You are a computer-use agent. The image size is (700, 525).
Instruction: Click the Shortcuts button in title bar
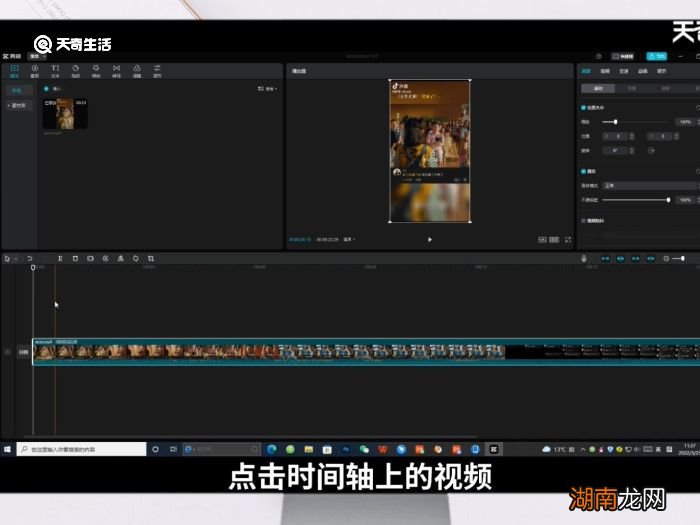[623, 56]
